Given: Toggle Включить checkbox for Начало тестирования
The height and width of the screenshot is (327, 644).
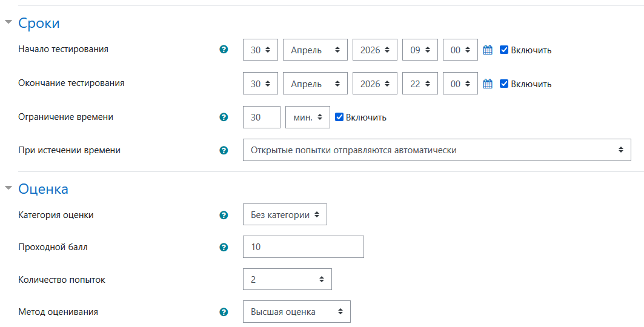Looking at the screenshot, I should click(x=504, y=50).
